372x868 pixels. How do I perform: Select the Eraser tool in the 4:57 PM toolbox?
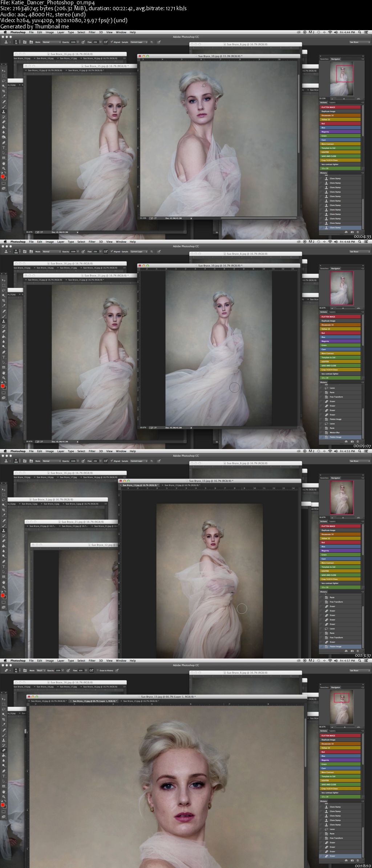pos(4,750)
